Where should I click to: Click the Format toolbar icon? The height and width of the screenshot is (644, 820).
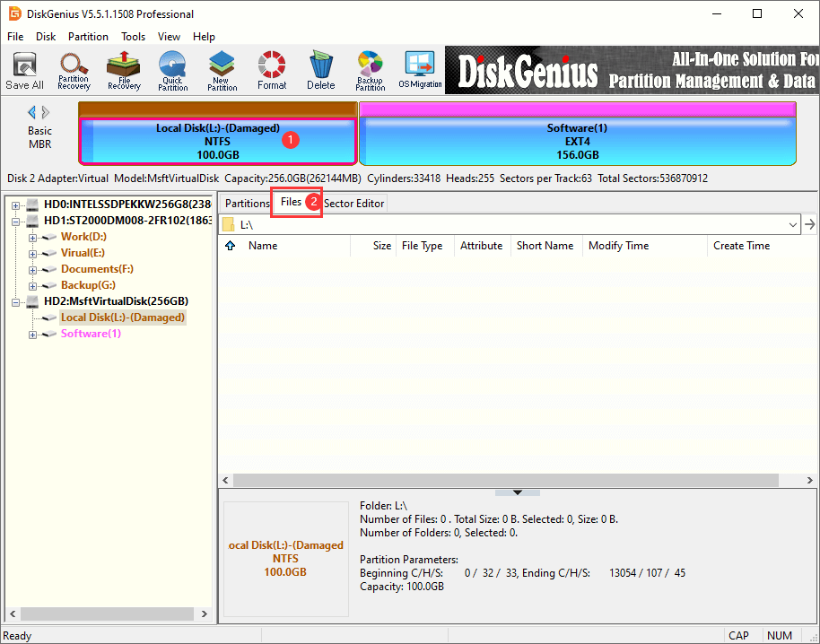coord(272,71)
